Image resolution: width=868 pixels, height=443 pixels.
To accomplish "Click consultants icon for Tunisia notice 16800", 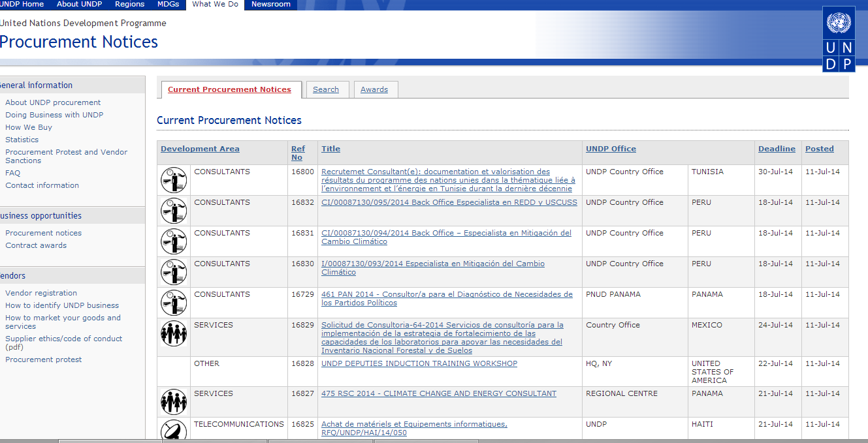I will [x=174, y=180].
